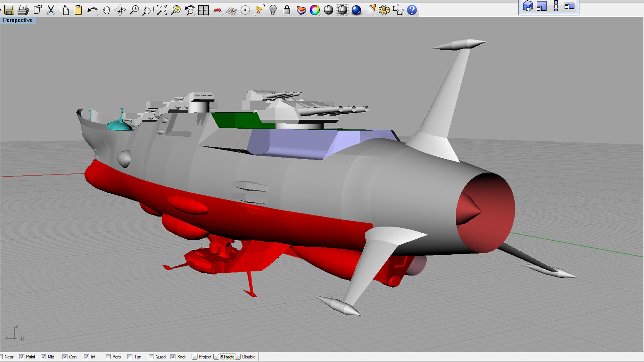Uncheck the Cen osnap checkbox

click(65, 357)
